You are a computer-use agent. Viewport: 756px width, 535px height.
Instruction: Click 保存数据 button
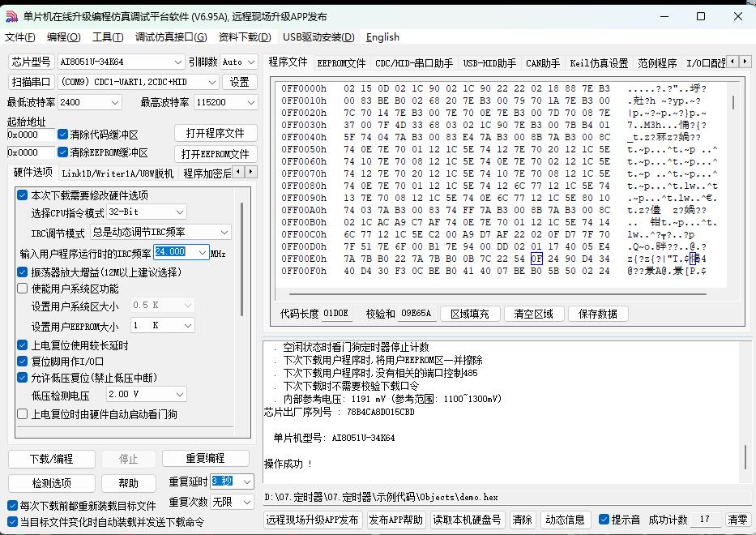point(598,314)
